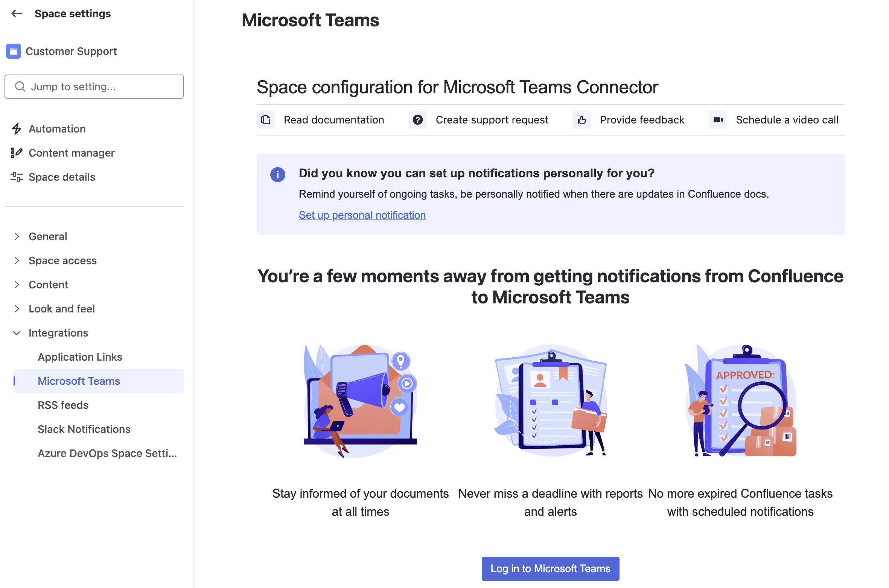Open the RSS feeds item

pos(63,405)
